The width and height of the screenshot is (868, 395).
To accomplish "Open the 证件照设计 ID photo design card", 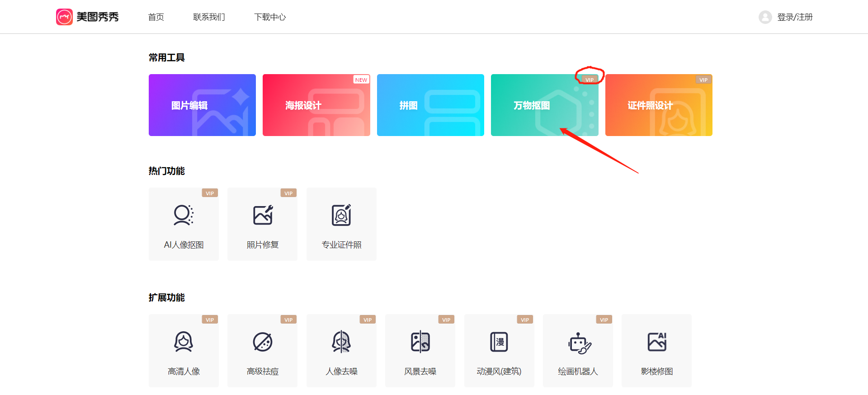I will click(659, 105).
